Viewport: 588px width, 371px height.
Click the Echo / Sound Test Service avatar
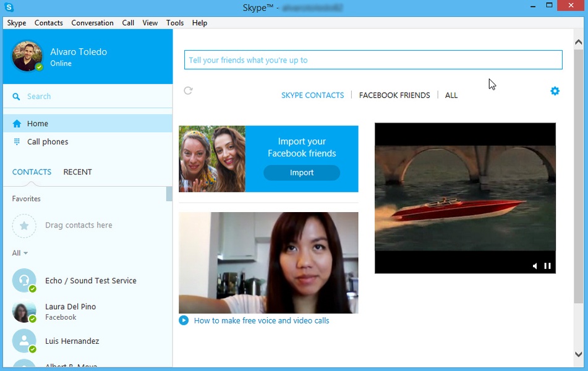pyautogui.click(x=24, y=281)
